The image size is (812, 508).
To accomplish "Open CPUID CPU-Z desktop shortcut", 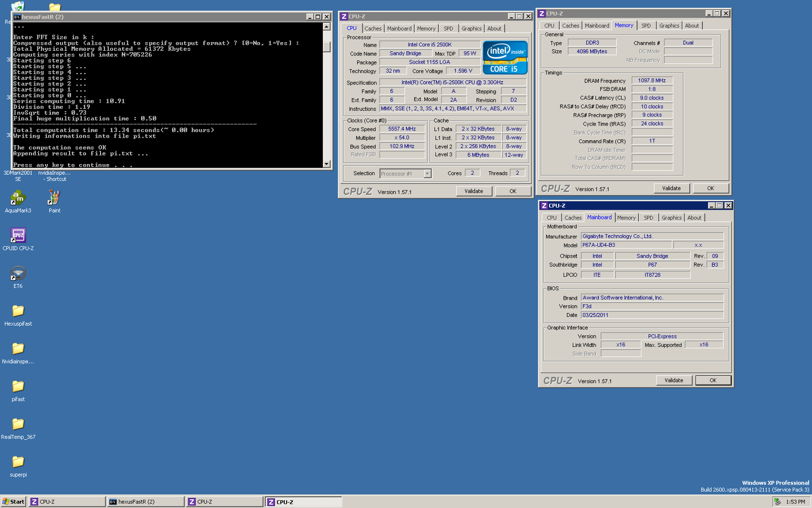I will pos(18,239).
